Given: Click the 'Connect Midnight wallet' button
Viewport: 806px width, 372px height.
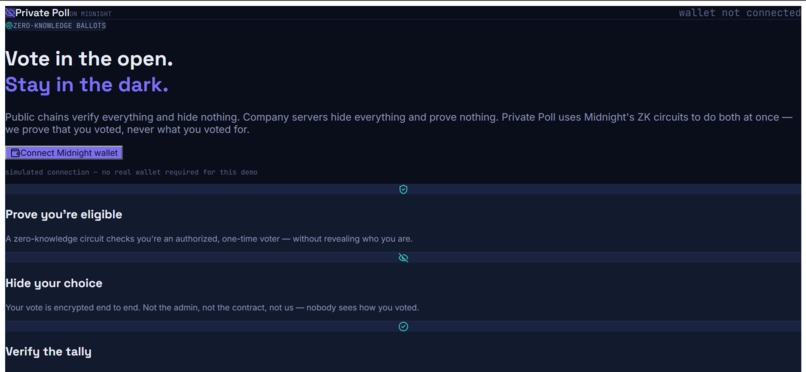Looking at the screenshot, I should tap(64, 153).
